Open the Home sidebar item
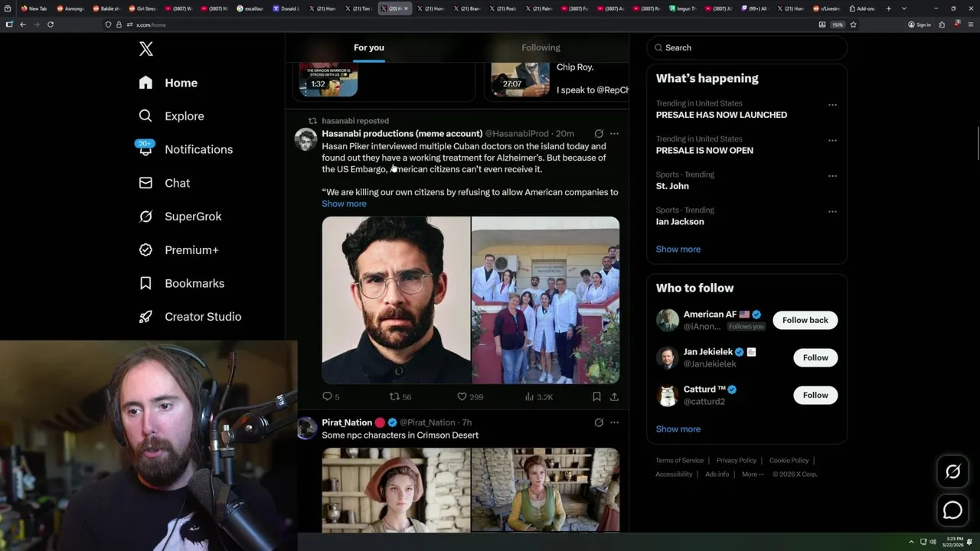This screenshot has height=551, width=980. [x=168, y=83]
